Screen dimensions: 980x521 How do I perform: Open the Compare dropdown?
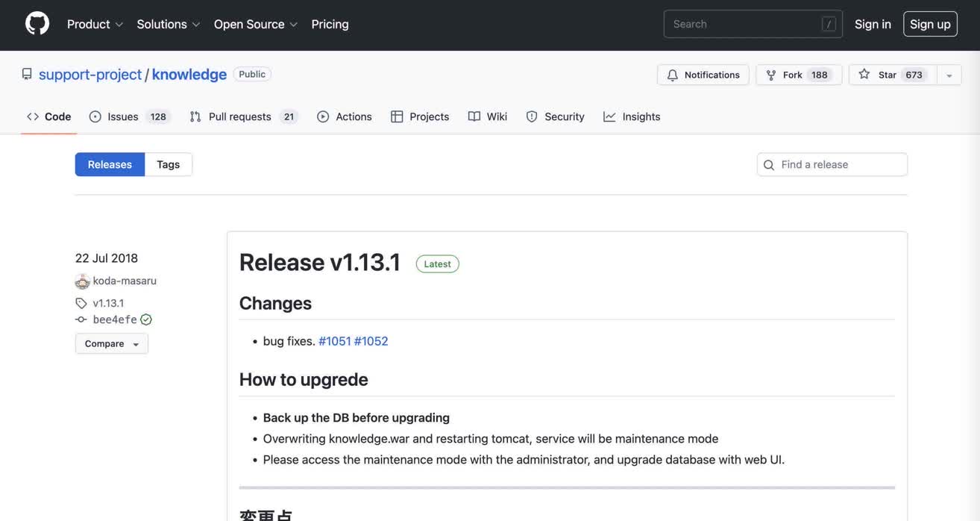pyautogui.click(x=112, y=343)
